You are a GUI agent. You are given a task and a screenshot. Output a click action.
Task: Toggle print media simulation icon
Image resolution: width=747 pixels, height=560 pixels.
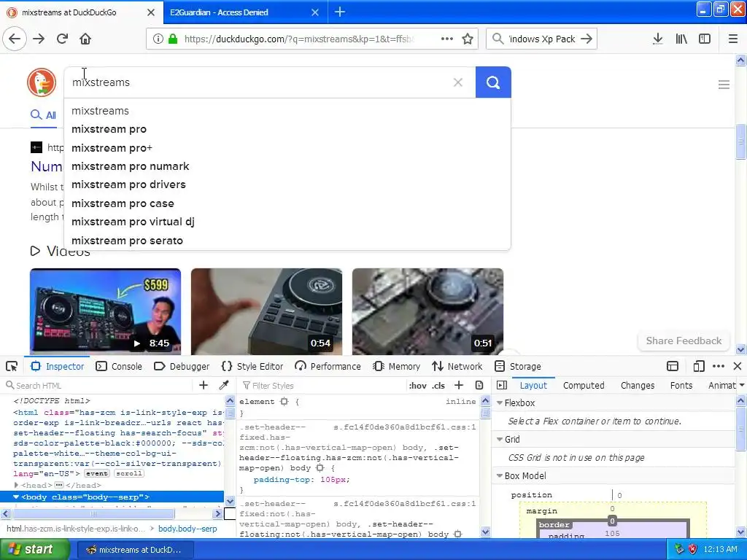tap(479, 385)
